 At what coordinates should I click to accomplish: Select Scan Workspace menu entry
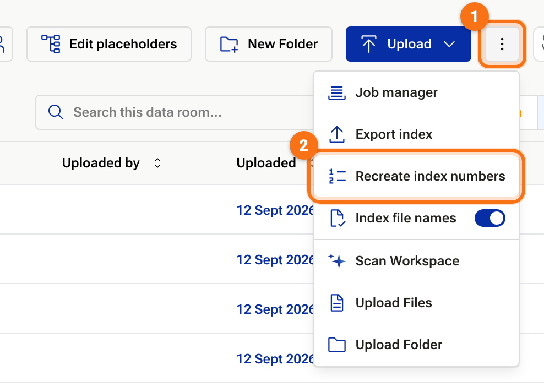416,261
